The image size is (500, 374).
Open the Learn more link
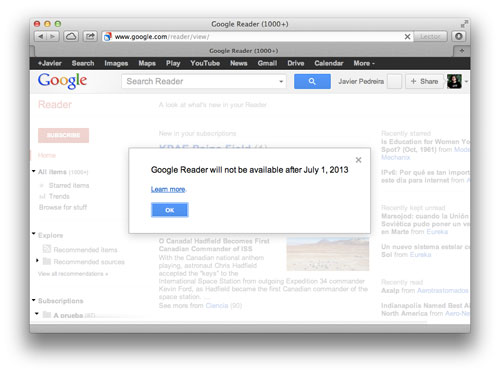(x=168, y=189)
